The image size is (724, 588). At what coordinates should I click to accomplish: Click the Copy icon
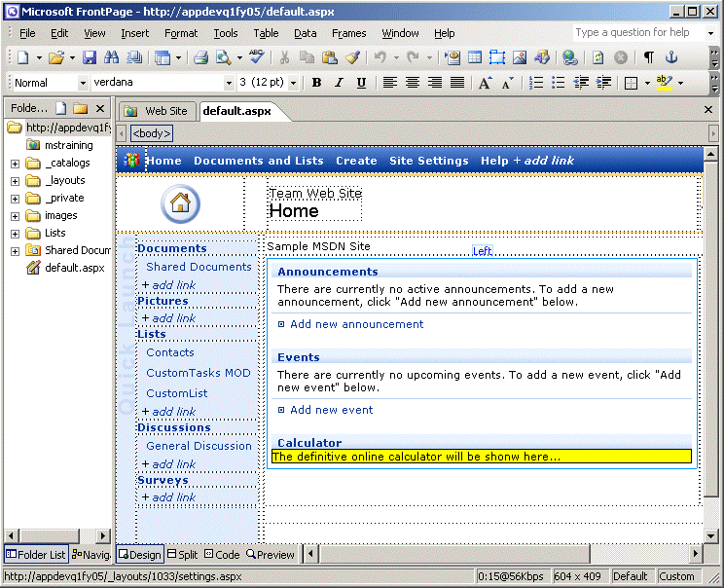[307, 57]
